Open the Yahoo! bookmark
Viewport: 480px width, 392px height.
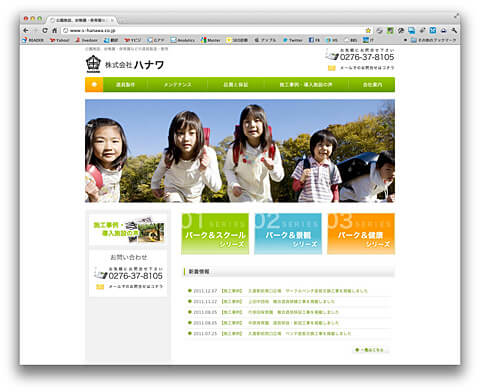59,40
